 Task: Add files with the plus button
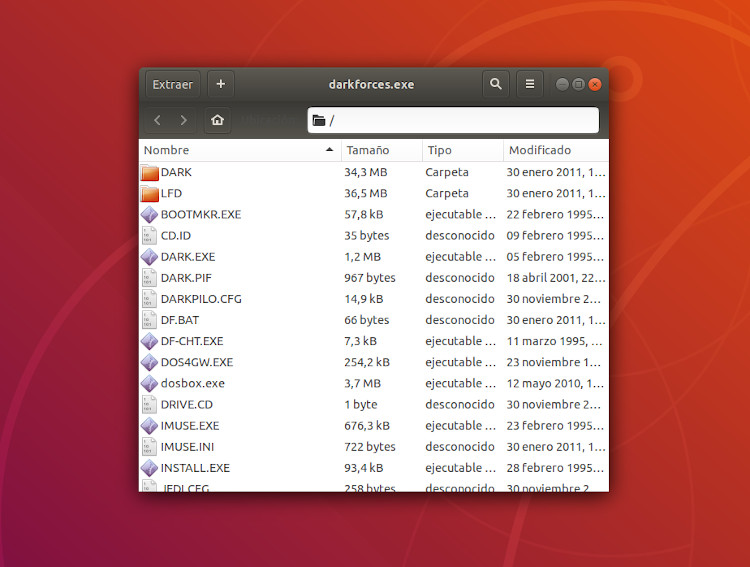(221, 85)
